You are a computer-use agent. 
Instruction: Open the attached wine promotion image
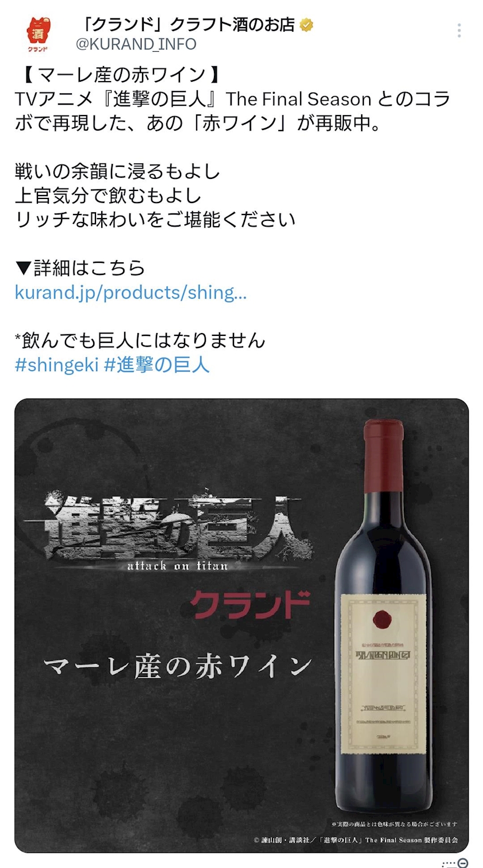pyautogui.click(x=241, y=625)
